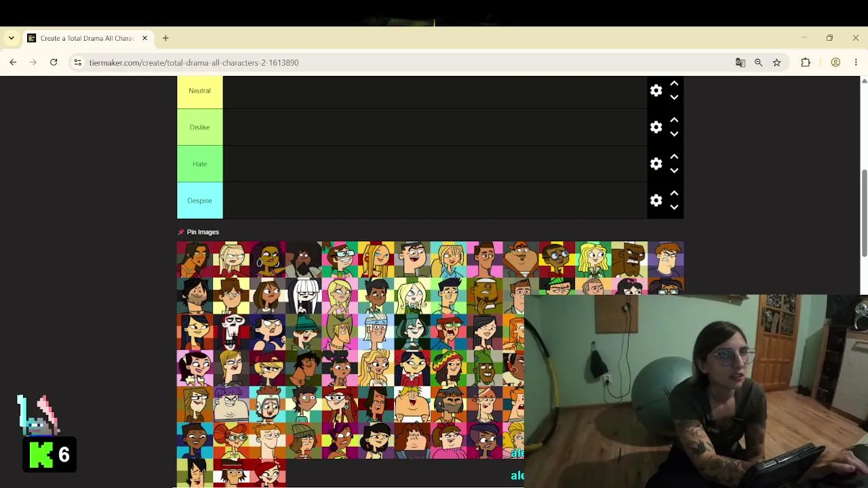Click the Dislike tier label

199,127
